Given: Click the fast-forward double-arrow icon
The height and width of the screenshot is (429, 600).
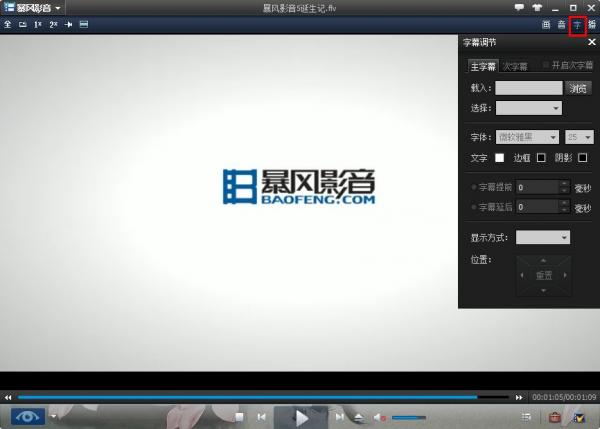Looking at the screenshot, I should pyautogui.click(x=518, y=398).
